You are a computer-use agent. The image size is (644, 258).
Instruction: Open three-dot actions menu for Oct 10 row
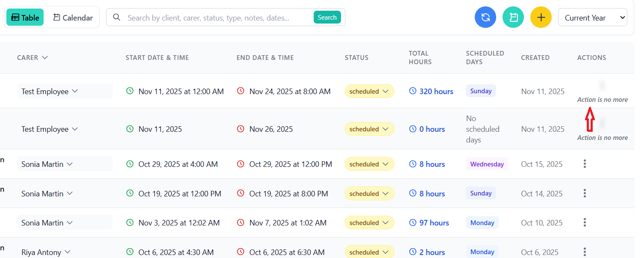point(585,222)
